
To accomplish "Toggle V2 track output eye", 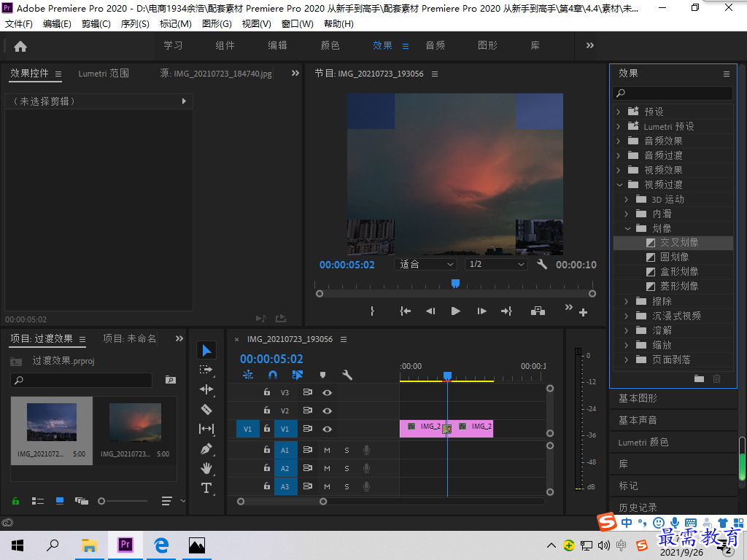I will [x=327, y=411].
